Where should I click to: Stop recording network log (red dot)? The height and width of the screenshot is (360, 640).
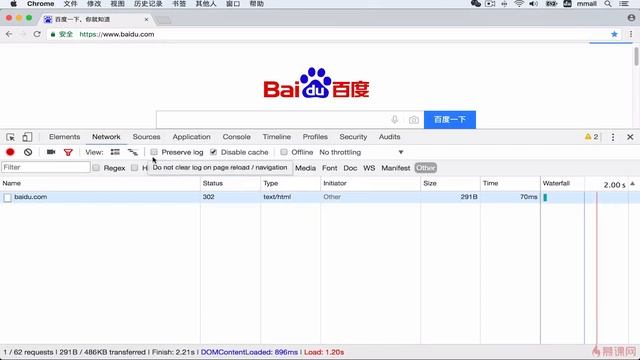[x=10, y=152]
